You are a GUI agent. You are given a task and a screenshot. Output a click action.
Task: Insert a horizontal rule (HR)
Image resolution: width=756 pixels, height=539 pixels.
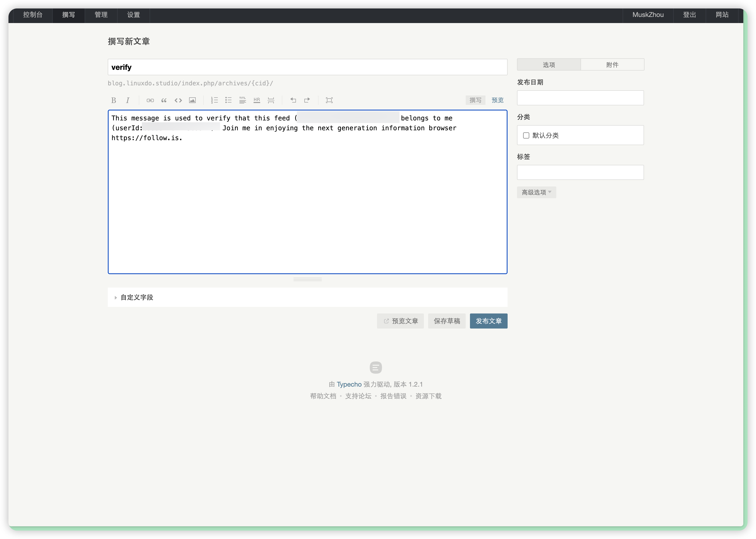(x=257, y=100)
